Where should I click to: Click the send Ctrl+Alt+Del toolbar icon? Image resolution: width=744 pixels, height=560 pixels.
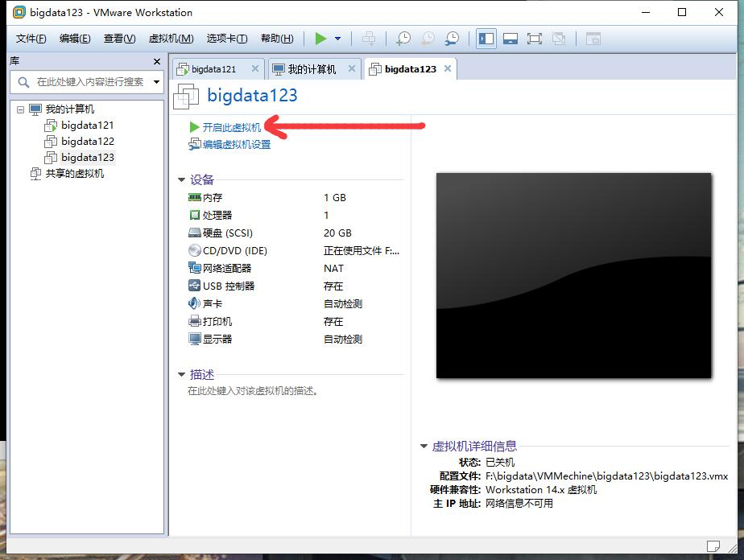[x=369, y=39]
